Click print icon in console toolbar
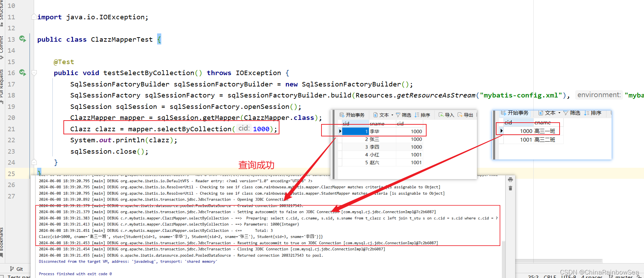The height and width of the screenshot is (278, 644). [x=510, y=179]
